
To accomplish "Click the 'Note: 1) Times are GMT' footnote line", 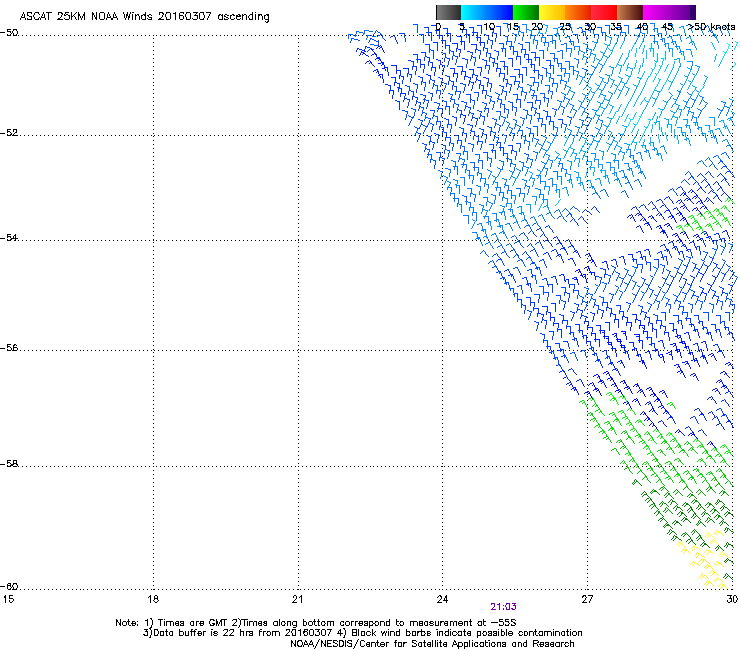I will (316, 623).
